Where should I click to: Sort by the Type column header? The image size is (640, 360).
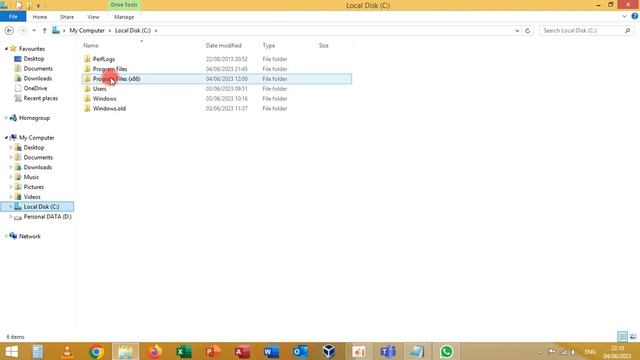pyautogui.click(x=269, y=45)
